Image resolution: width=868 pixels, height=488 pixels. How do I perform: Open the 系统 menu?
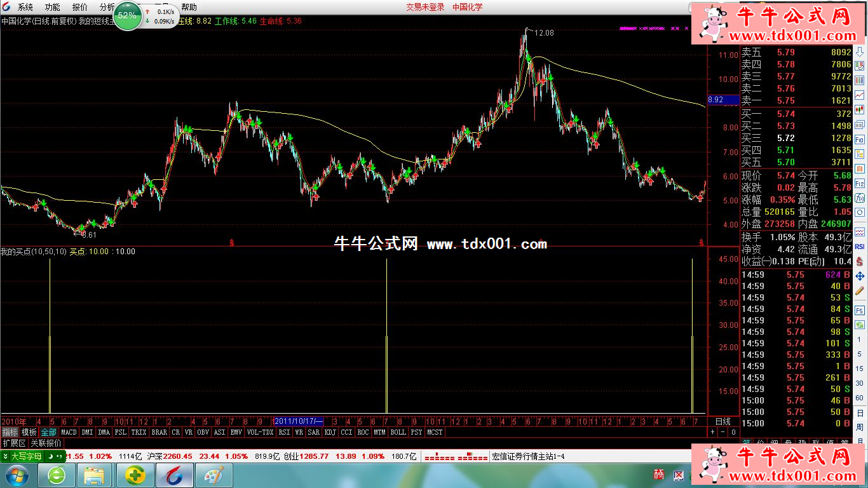[25, 7]
